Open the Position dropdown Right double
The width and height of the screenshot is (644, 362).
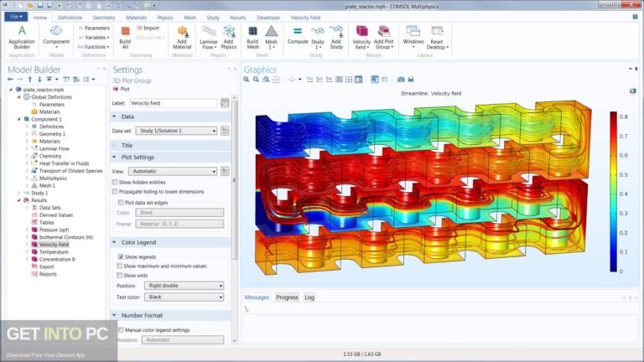tap(184, 285)
